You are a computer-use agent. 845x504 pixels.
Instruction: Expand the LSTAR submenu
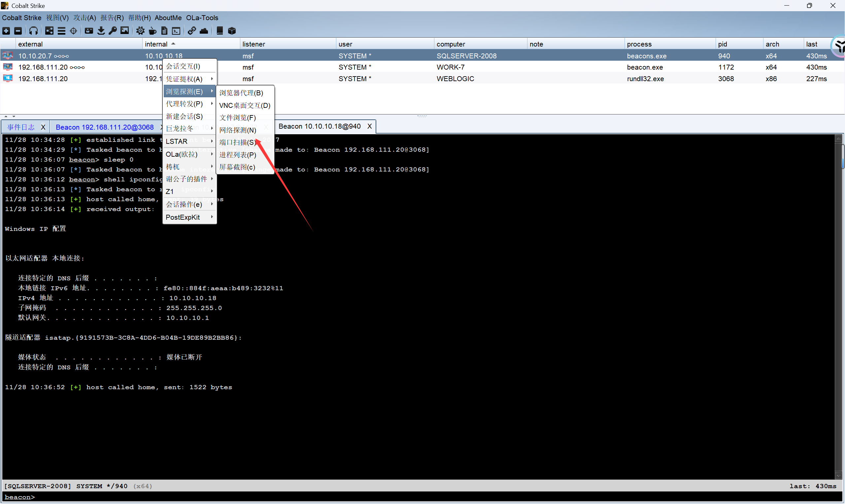coord(189,141)
